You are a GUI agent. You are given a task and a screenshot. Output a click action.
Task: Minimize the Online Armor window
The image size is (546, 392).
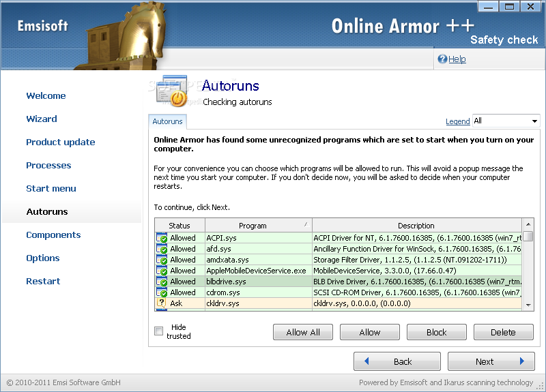488,6
